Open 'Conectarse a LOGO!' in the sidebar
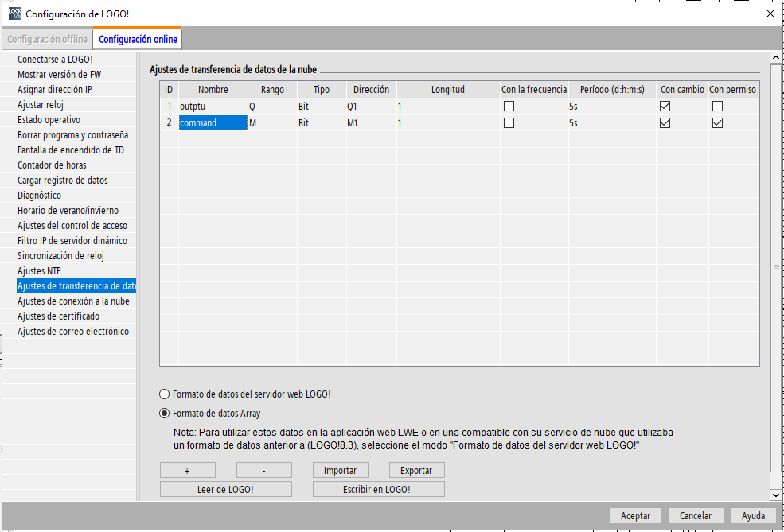This screenshot has width=784, height=532. pos(55,60)
